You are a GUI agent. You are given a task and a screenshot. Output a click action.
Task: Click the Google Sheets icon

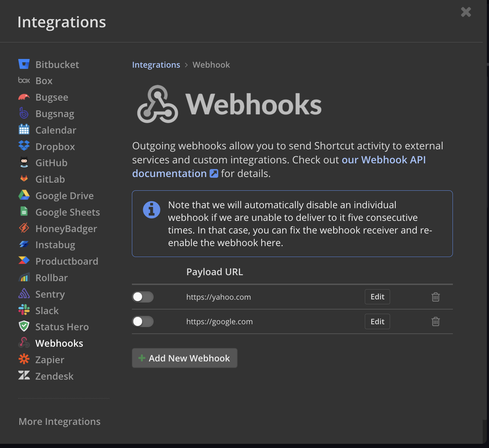pos(24,211)
